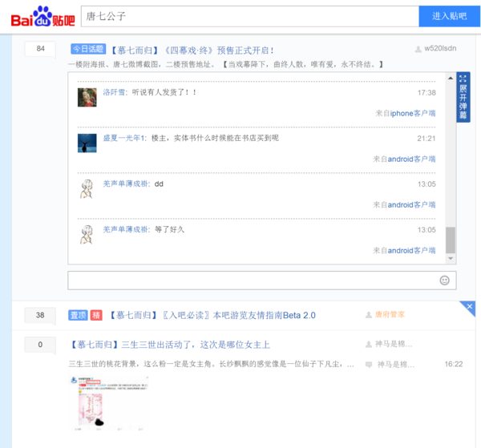Click the Baidu Tieba logo
The image size is (481, 448).
coord(42,16)
